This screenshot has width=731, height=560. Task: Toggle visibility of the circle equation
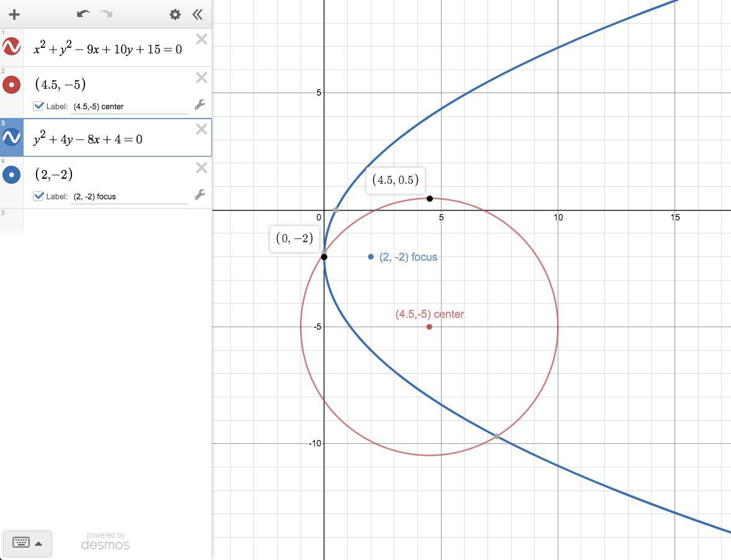(x=11, y=47)
